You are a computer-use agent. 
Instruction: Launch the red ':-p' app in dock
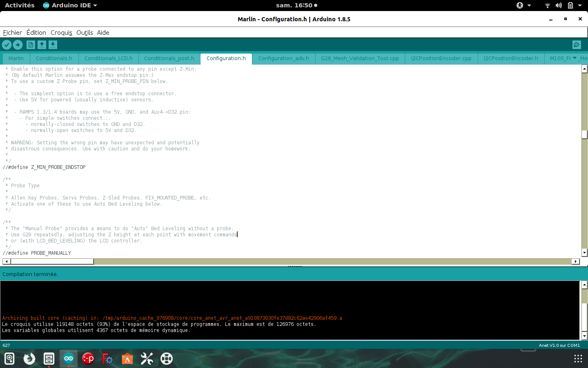pos(88,359)
